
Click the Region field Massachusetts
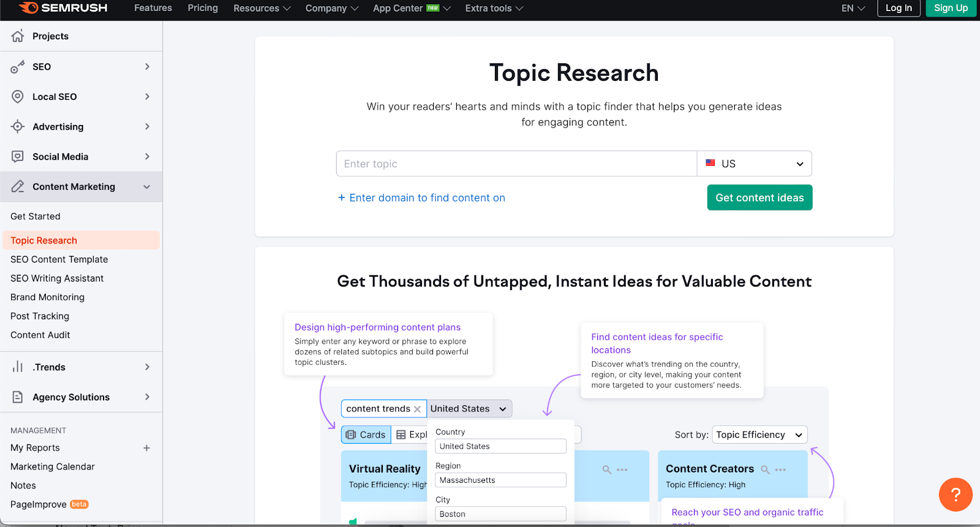pos(500,480)
